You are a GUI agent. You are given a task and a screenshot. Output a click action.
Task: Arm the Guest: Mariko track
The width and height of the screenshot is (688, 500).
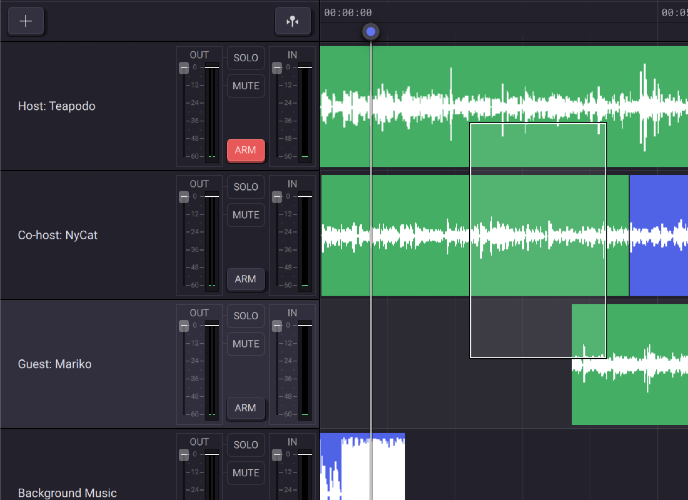[x=246, y=408]
